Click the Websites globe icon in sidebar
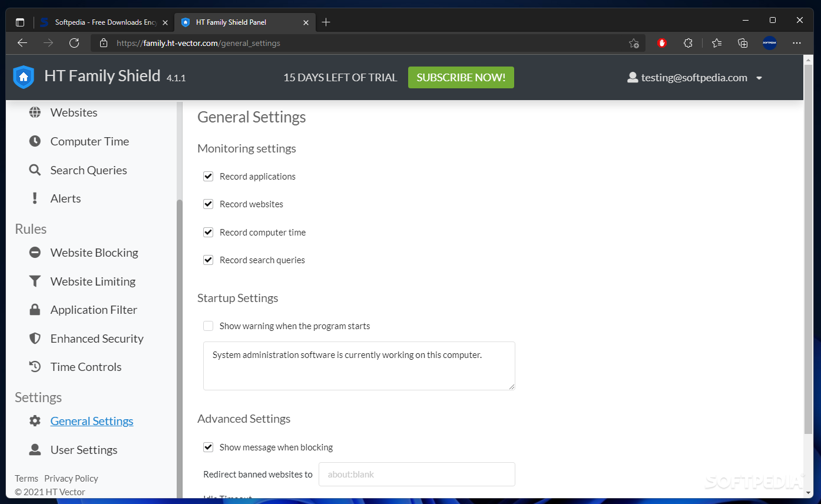Image resolution: width=821 pixels, height=504 pixels. pyautogui.click(x=35, y=112)
